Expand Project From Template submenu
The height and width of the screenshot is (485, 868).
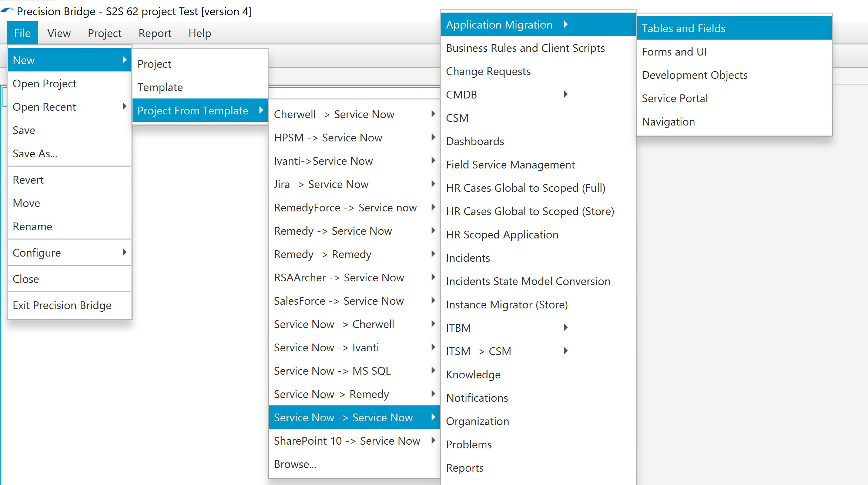(x=200, y=110)
